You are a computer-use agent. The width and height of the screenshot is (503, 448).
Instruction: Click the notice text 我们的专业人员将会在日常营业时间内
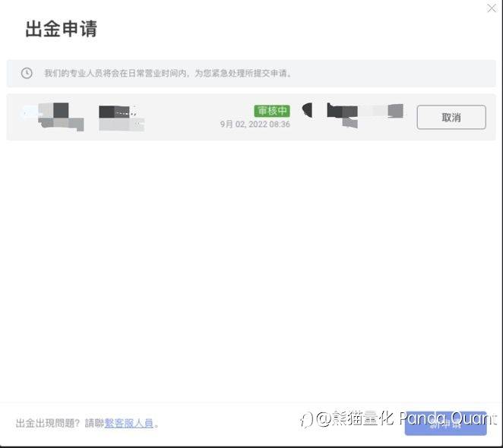click(115, 73)
